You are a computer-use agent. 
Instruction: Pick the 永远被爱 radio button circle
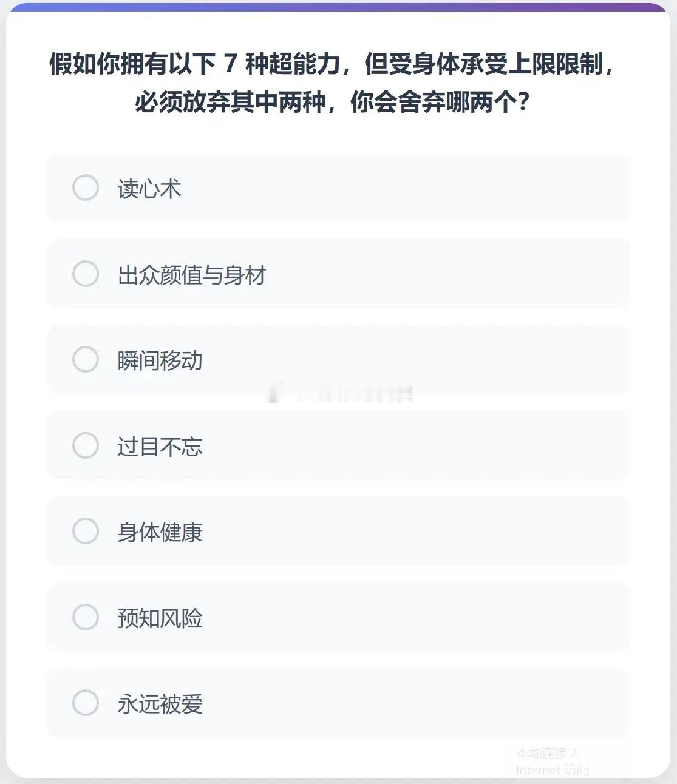(86, 703)
